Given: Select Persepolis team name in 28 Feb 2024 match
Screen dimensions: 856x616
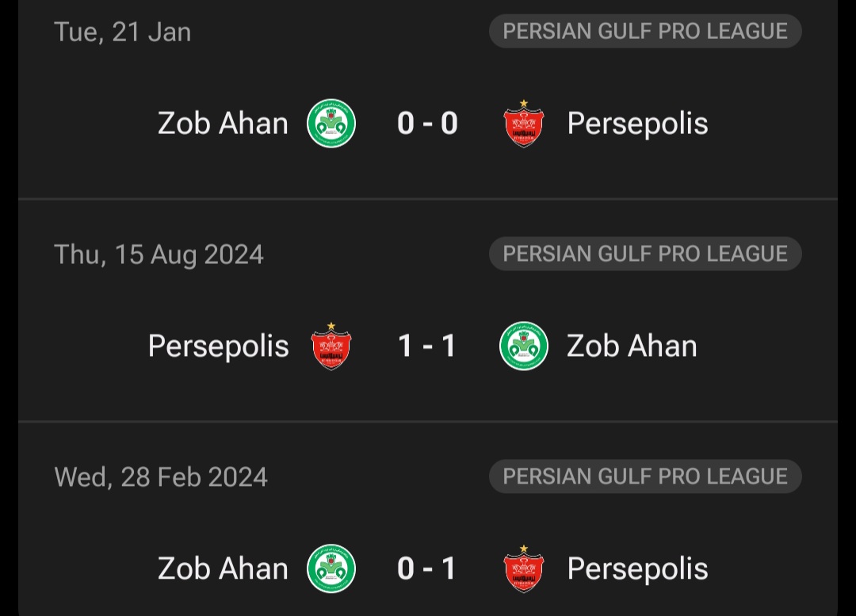Looking at the screenshot, I should click(637, 568).
